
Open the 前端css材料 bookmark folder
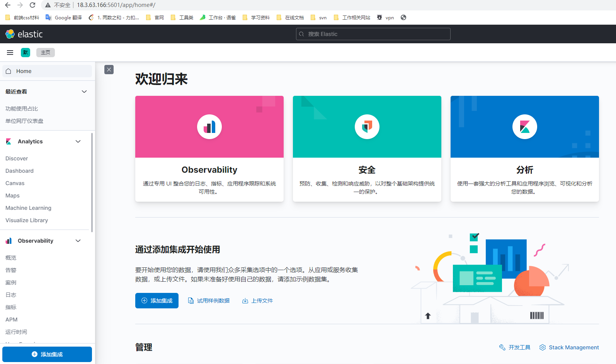point(22,17)
